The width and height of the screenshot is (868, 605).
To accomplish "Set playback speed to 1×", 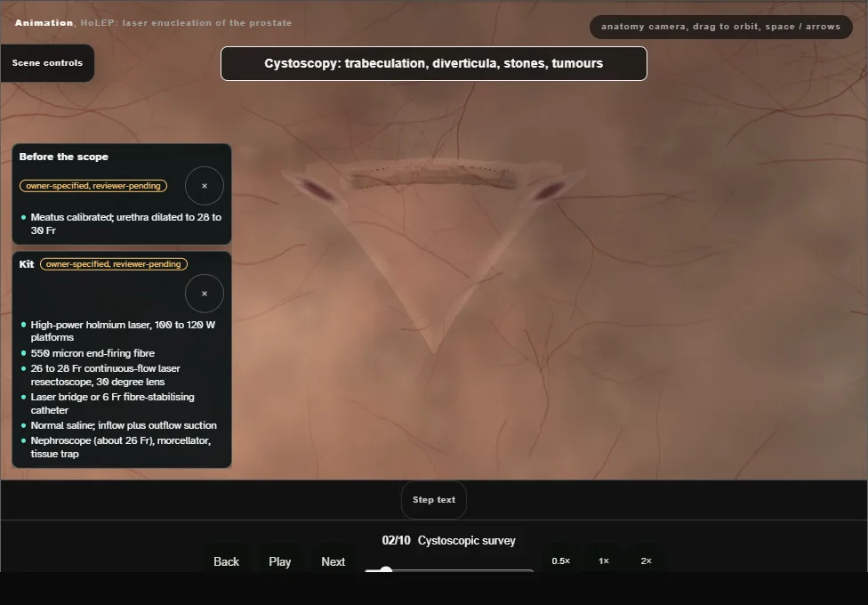I will 604,561.
